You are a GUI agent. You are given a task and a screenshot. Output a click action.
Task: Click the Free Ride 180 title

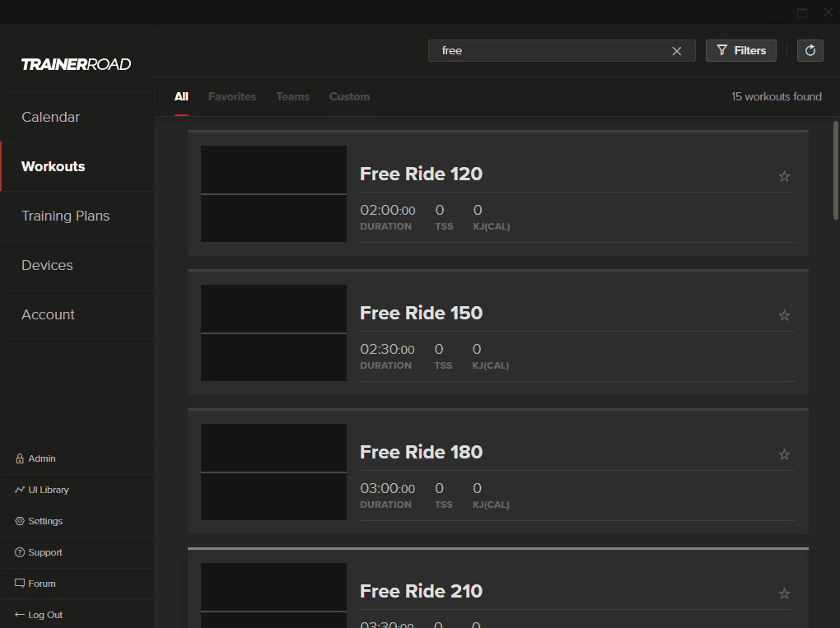pyautogui.click(x=421, y=453)
